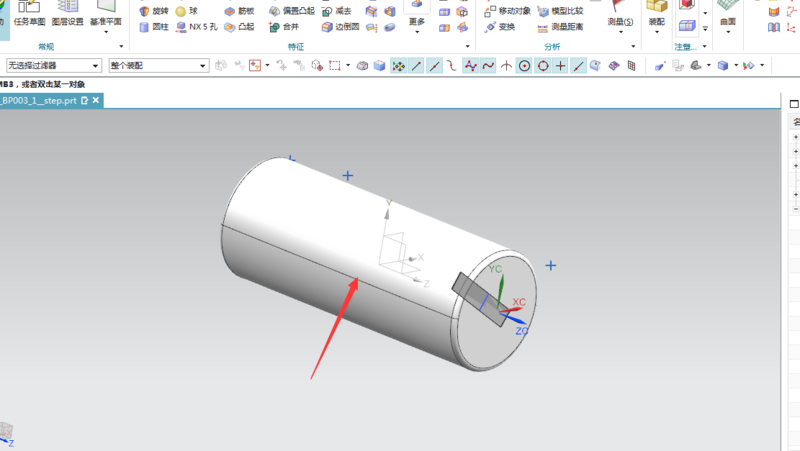
Task: Expand the 常规 group options arrow
Action: [121, 46]
